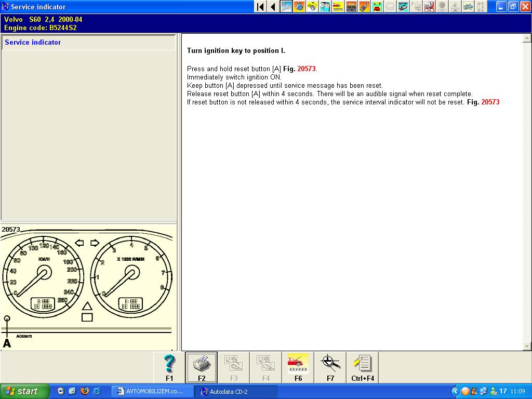This screenshot has height=399, width=532.
Task: Click the red airbag toolbar icon
Action: [x=429, y=6]
